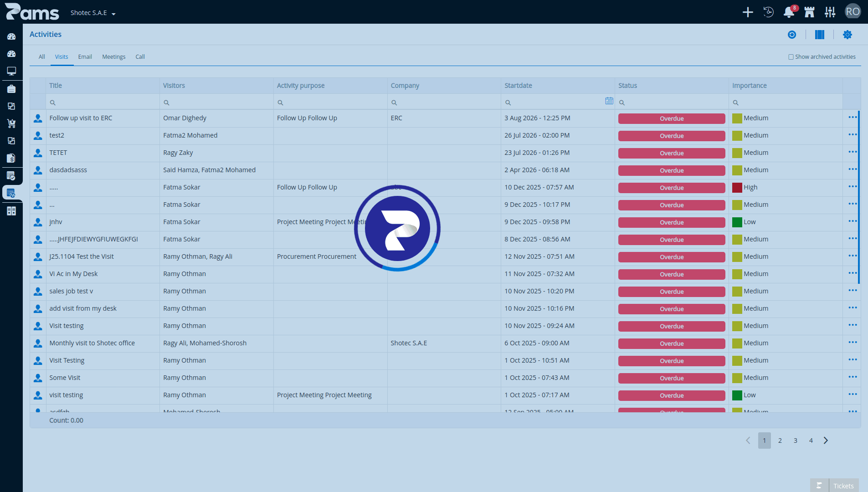
Task: Open the Meetings tab
Action: (x=114, y=57)
